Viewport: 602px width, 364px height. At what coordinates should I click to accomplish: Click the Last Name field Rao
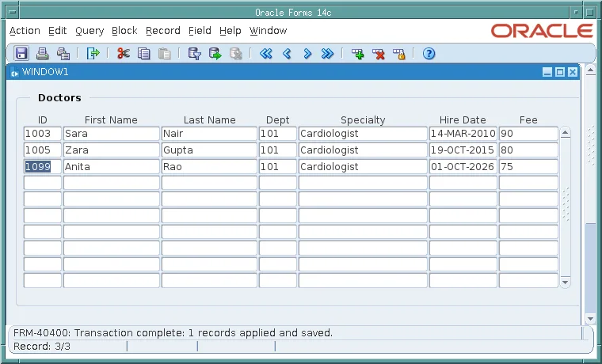tap(209, 167)
